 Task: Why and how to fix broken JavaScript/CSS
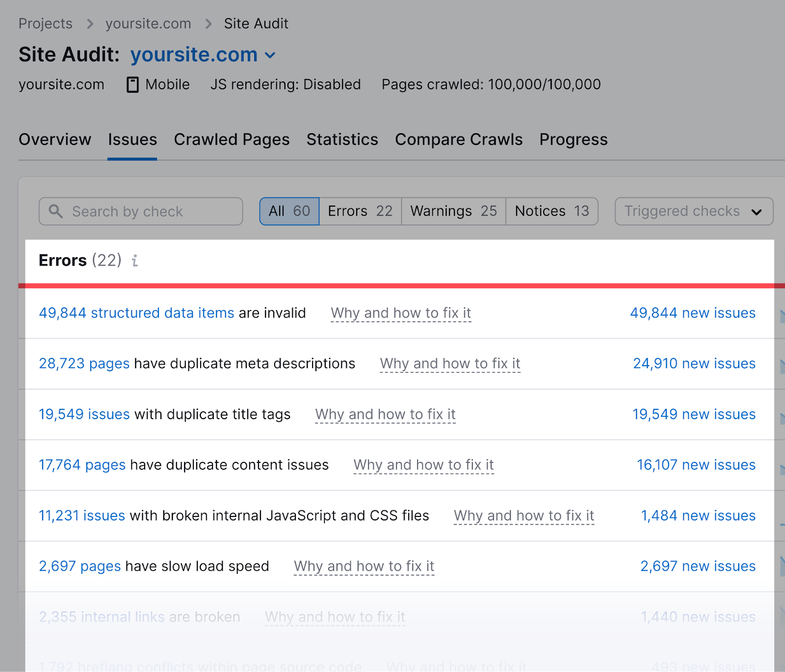click(524, 516)
